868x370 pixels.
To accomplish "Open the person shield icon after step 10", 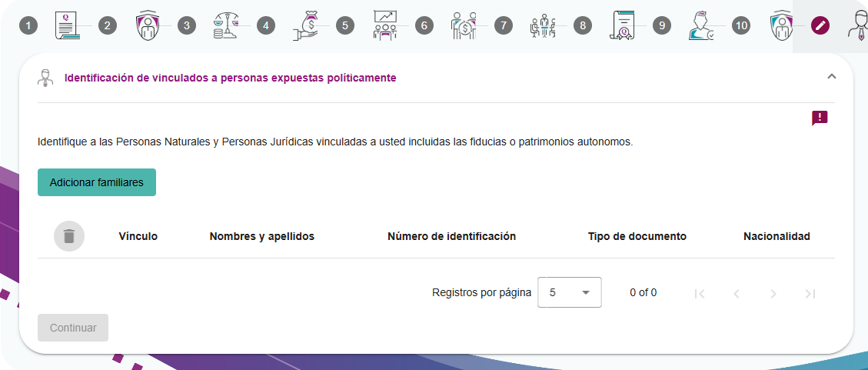I will click(x=780, y=25).
